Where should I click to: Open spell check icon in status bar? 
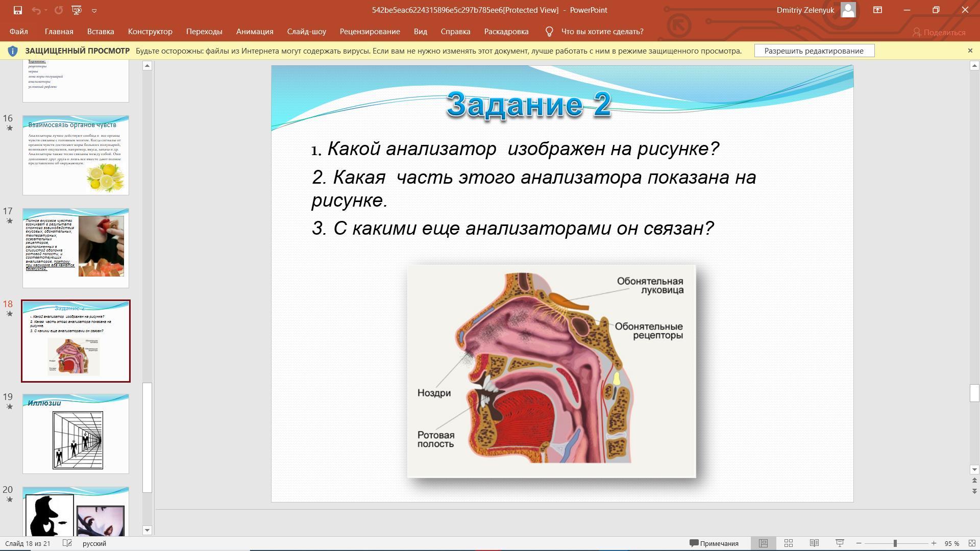click(x=67, y=543)
